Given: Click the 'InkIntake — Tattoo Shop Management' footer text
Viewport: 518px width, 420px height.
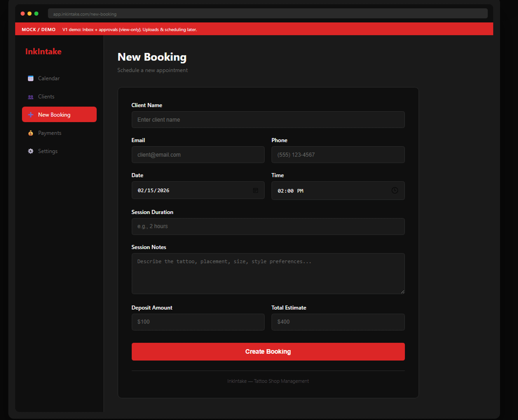Looking at the screenshot, I should click(268, 381).
